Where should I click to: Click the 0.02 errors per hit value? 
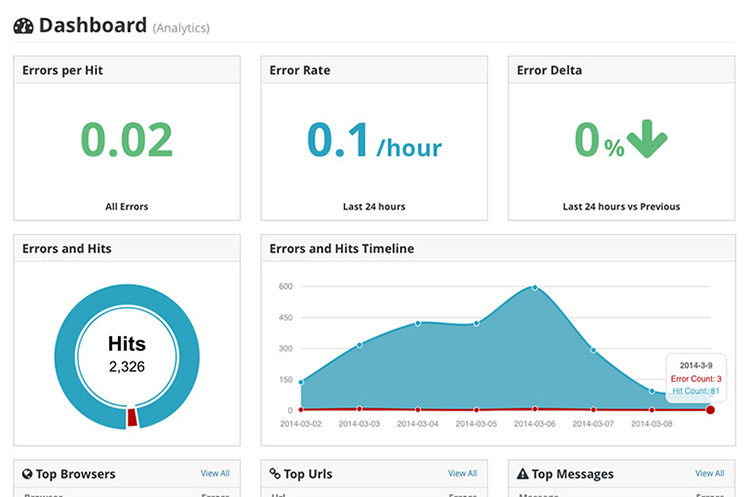pos(127,140)
